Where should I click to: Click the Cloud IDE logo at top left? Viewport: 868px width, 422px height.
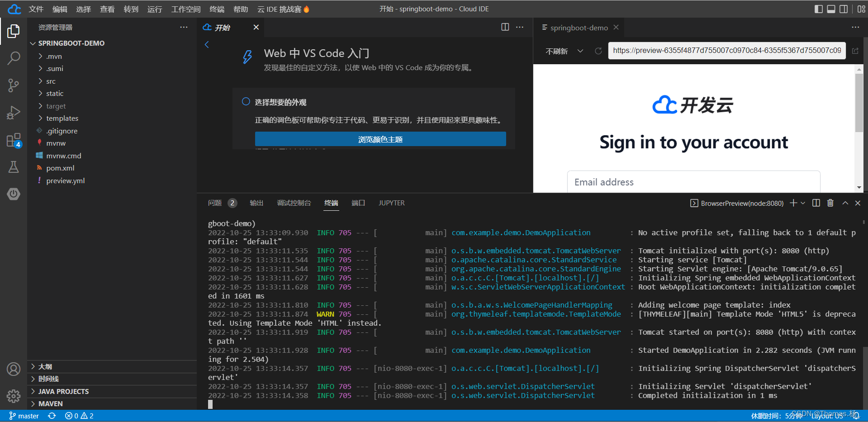[x=14, y=9]
